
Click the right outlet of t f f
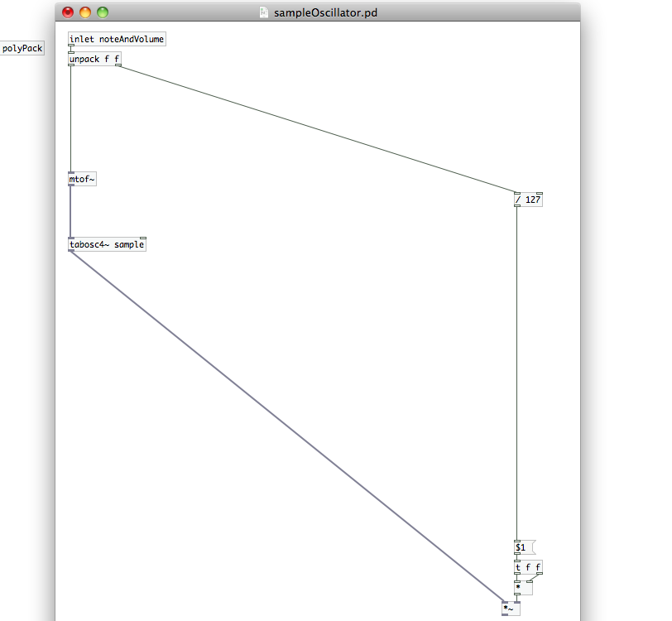540,573
